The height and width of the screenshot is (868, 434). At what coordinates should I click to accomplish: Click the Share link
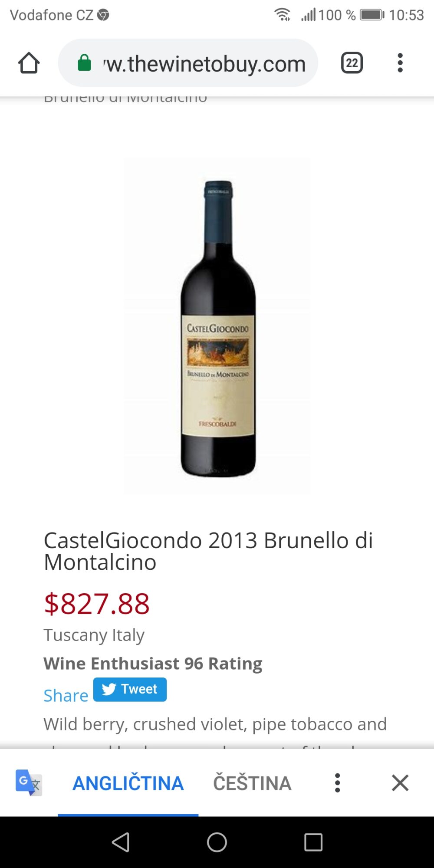pos(66,695)
